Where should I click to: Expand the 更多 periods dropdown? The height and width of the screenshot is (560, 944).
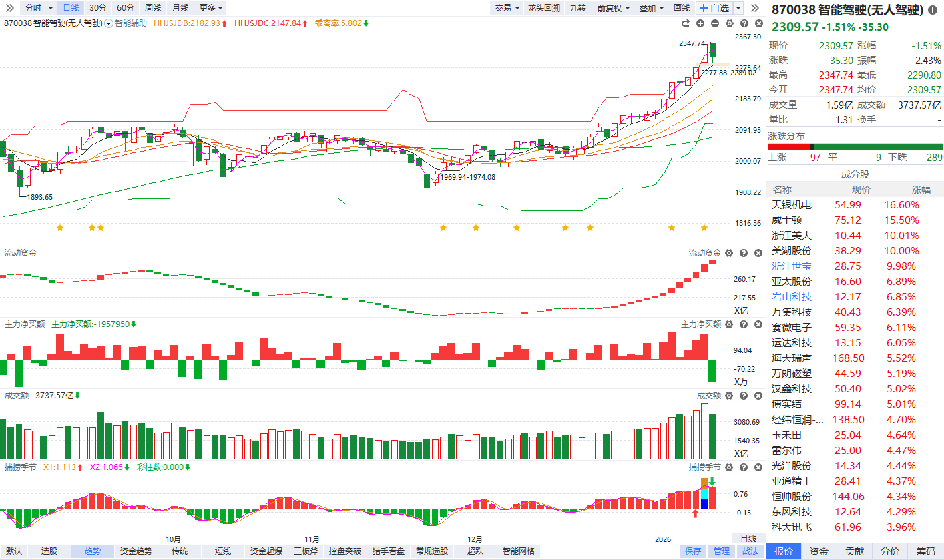[x=211, y=8]
